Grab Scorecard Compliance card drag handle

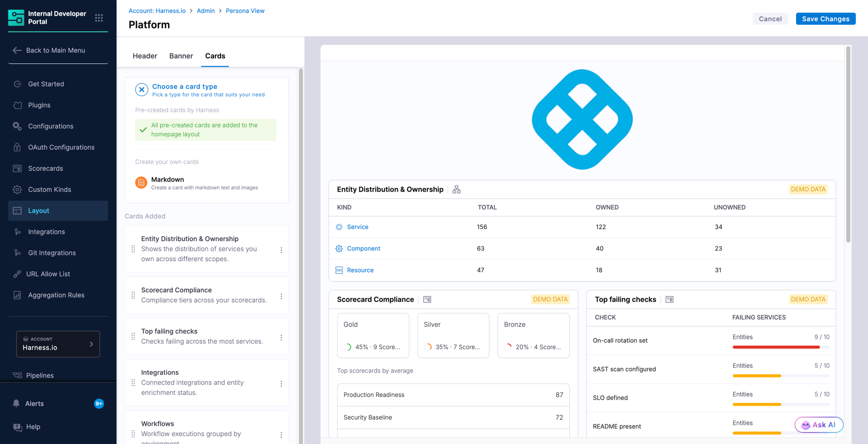tap(133, 295)
